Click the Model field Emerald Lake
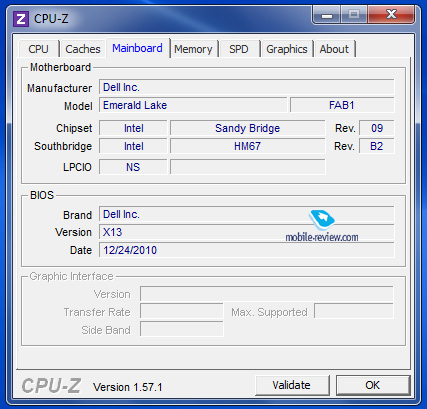 click(x=193, y=105)
